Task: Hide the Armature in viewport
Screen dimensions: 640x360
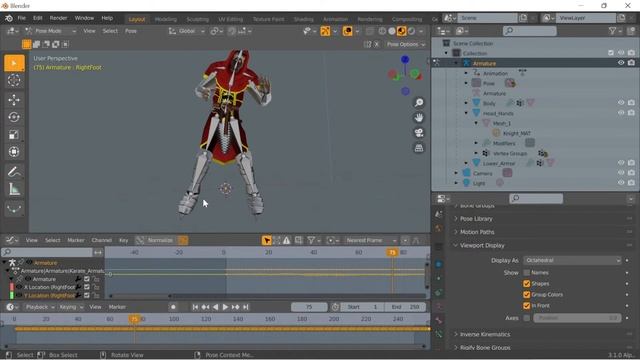Action: [x=621, y=63]
